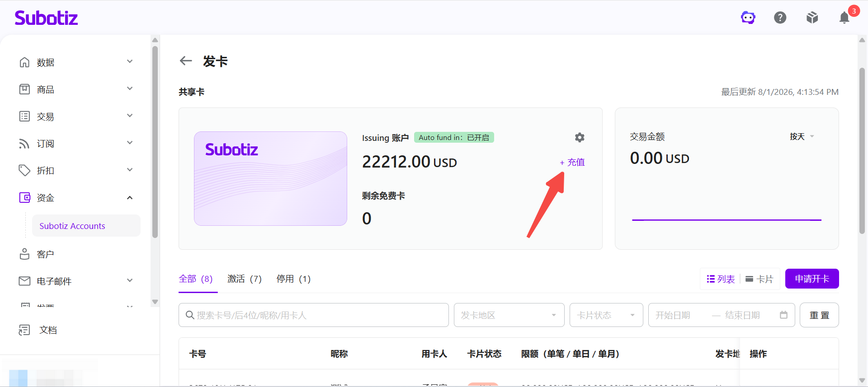Image resolution: width=868 pixels, height=387 pixels.
Task: Expand the 订阅 sidebar menu
Action: point(130,143)
